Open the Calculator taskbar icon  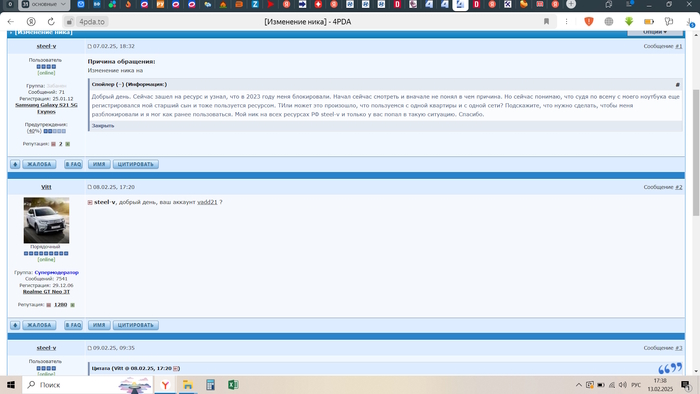[210, 385]
